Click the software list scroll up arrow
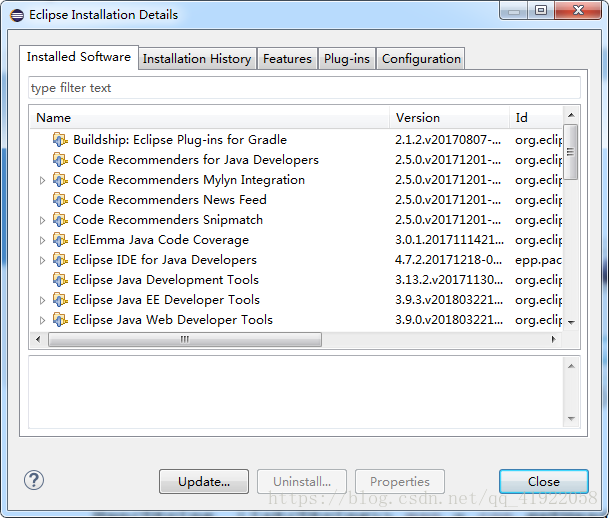609x518 pixels. tap(571, 115)
